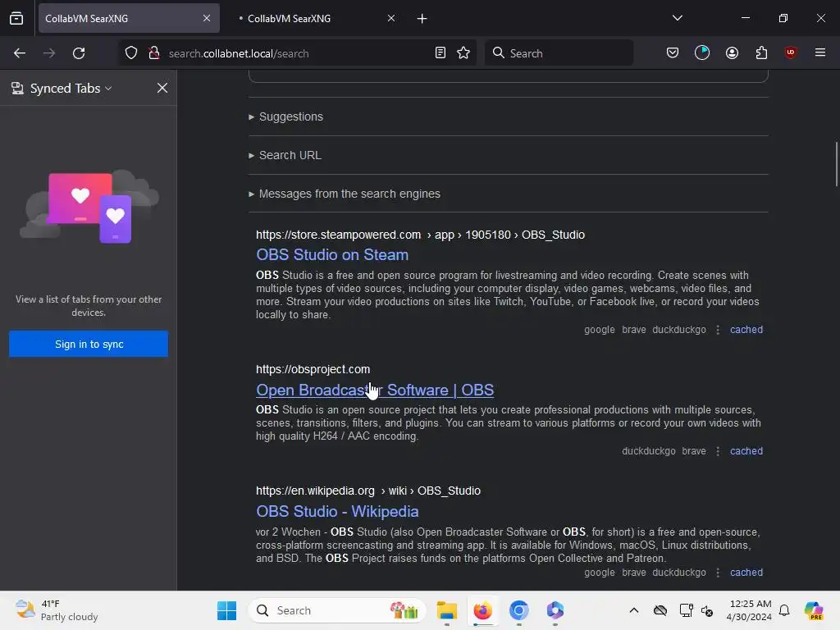Switch to the second CollabVM SearXNG tab
The image size is (840, 630).
(x=313, y=18)
